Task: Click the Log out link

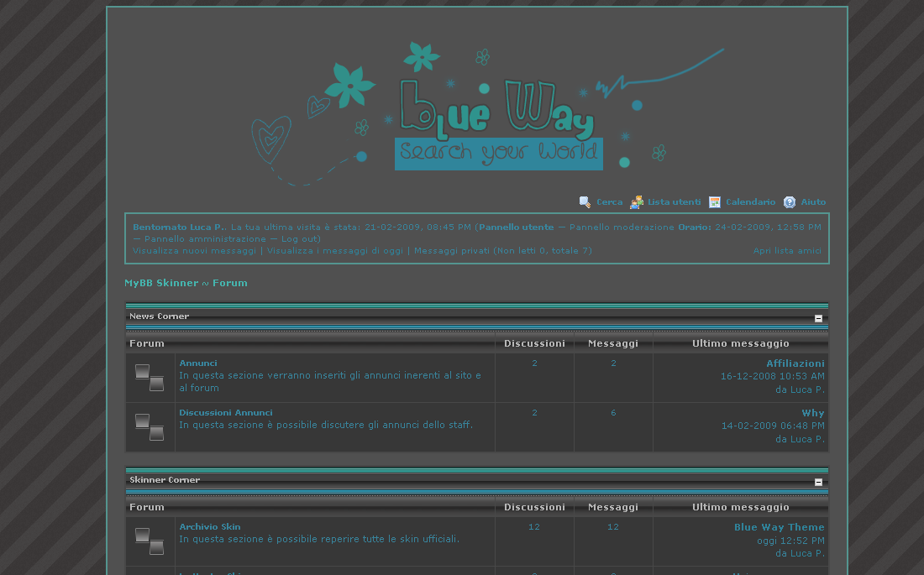Action: 299,239
